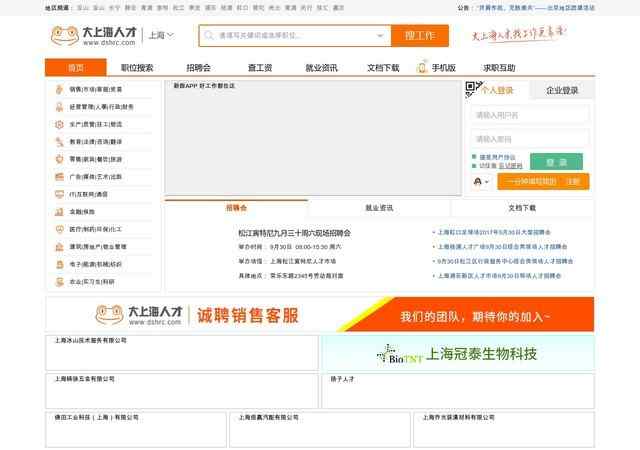
Task: Go to 首页 home nav item
Action: pyautogui.click(x=76, y=68)
